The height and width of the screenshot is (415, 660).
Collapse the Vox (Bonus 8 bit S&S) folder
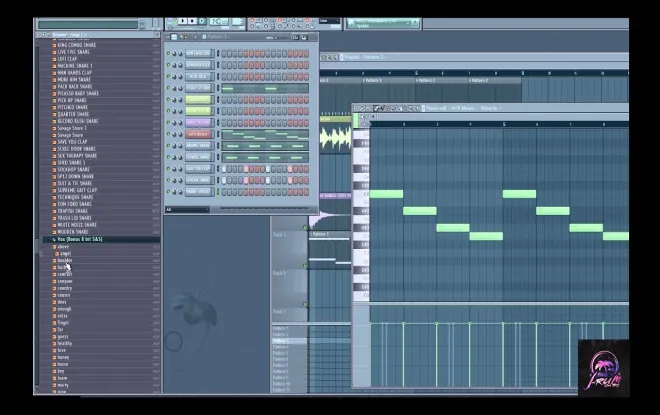51,239
